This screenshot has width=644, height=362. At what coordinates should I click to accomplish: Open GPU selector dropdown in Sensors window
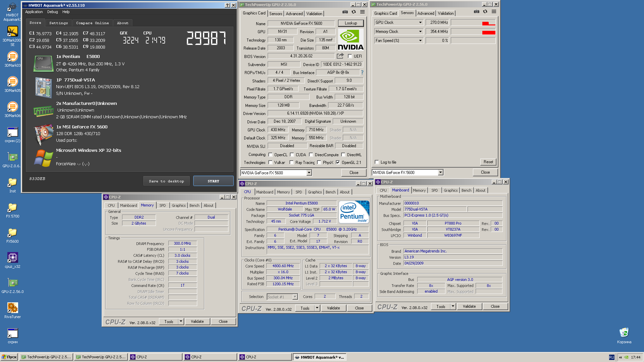(440, 173)
